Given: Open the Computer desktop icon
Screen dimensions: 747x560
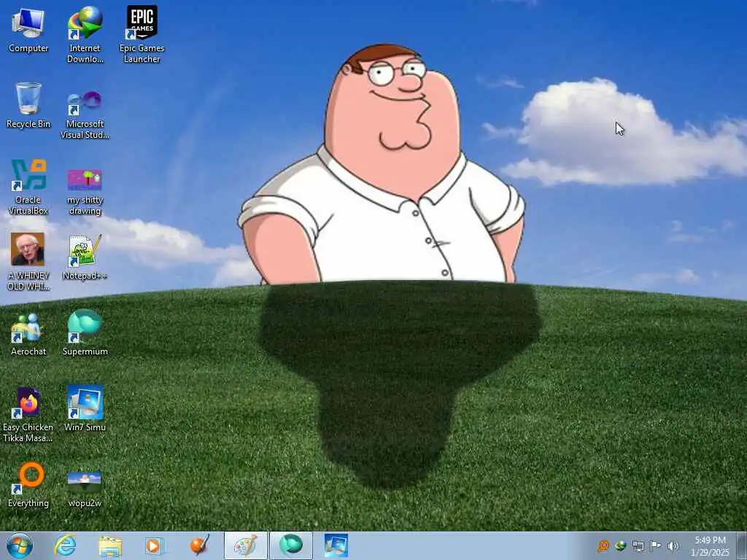Looking at the screenshot, I should point(28,31).
